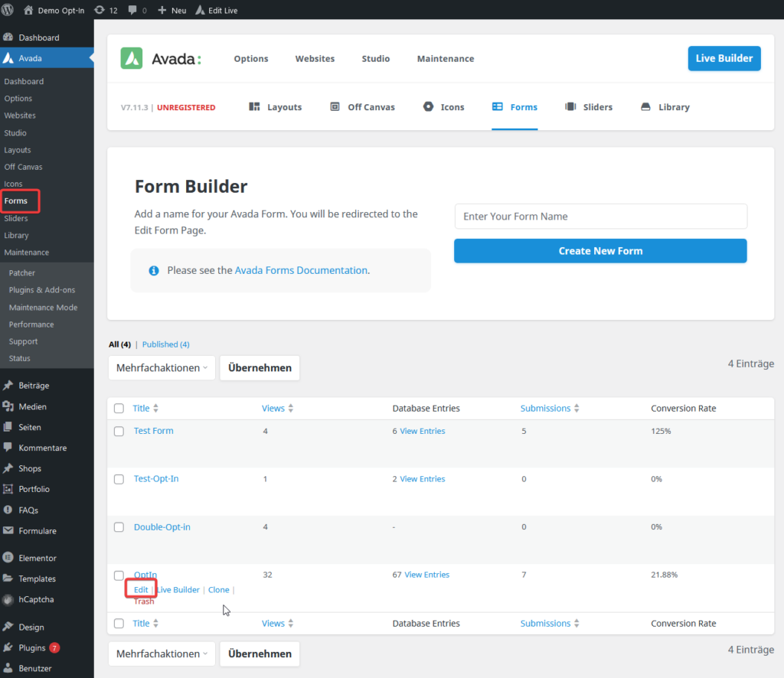The width and height of the screenshot is (784, 678).
Task: Click the Plugins plug icon
Action: click(8, 647)
